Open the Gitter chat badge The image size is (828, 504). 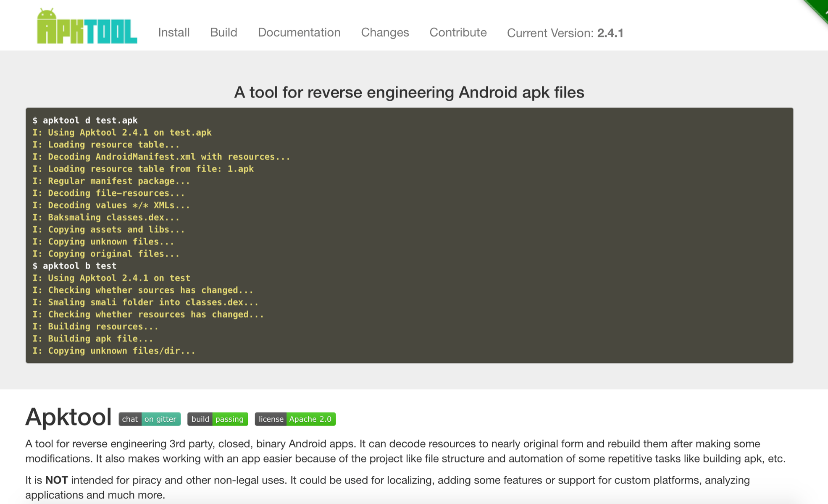coord(150,419)
